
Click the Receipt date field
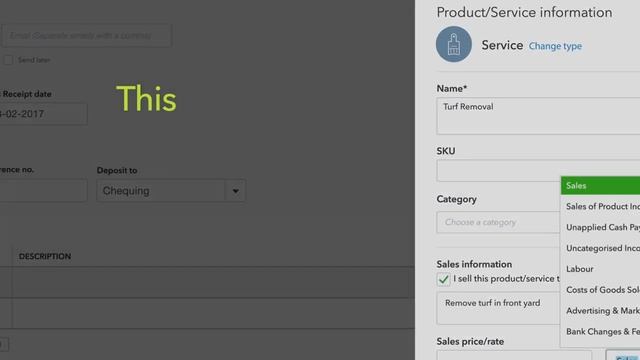[x=43, y=114]
